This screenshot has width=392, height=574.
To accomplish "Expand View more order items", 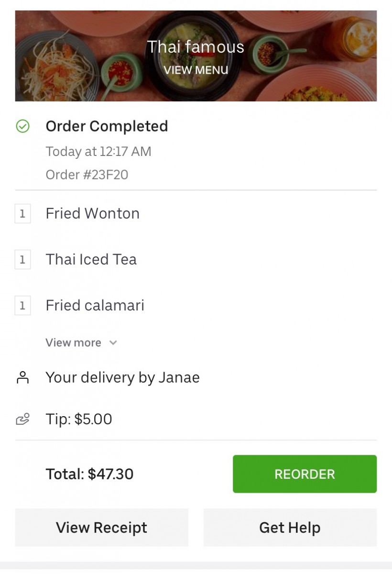I will [x=74, y=343].
